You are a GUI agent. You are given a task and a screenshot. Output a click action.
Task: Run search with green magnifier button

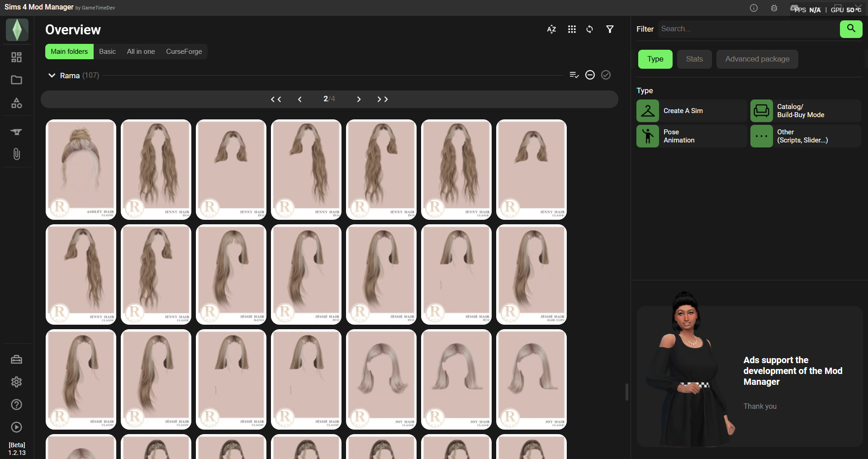point(851,29)
